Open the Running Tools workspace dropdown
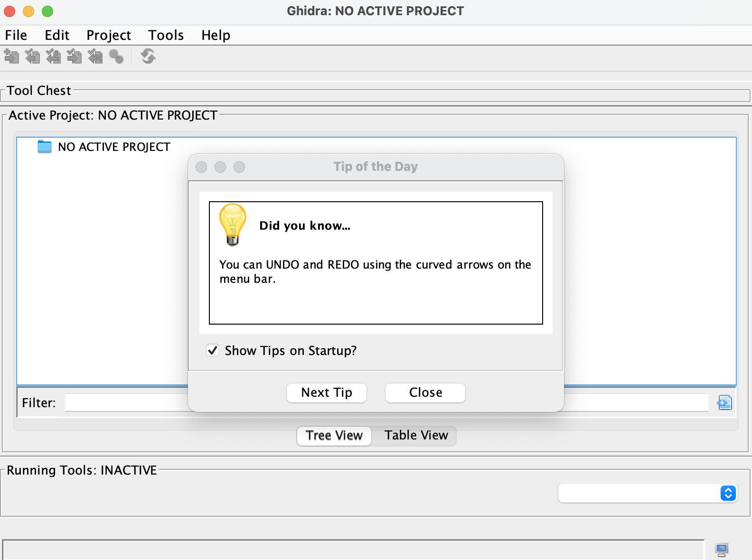The width and height of the screenshot is (752, 560). point(648,494)
